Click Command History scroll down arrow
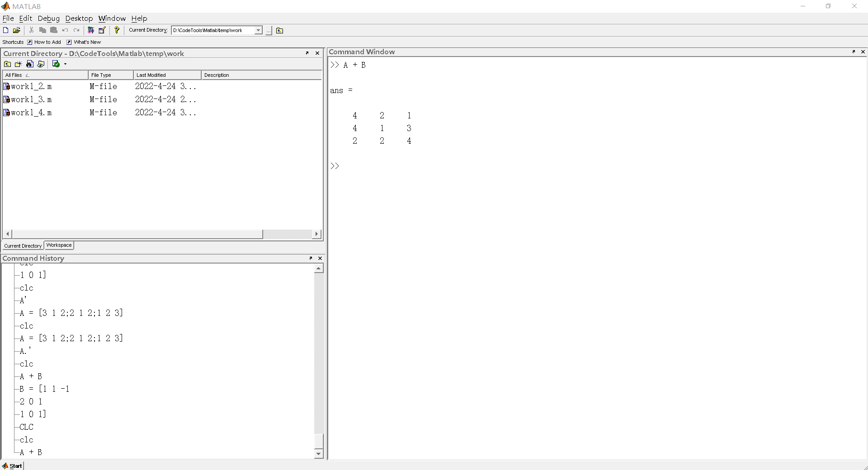The width and height of the screenshot is (868, 470). (319, 454)
